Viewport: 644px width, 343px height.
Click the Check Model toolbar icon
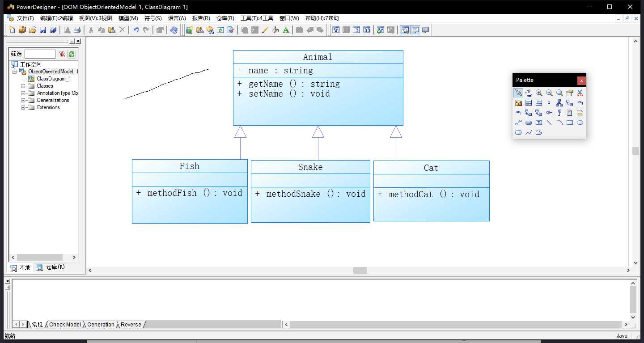231,30
